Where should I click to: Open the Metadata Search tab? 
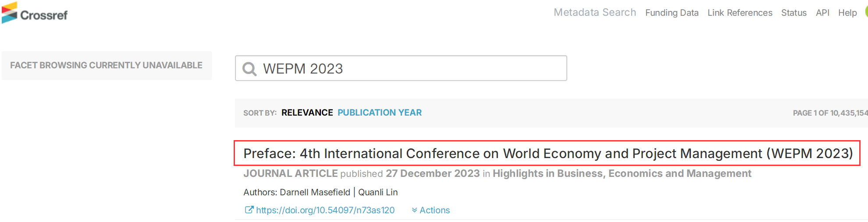click(x=594, y=13)
